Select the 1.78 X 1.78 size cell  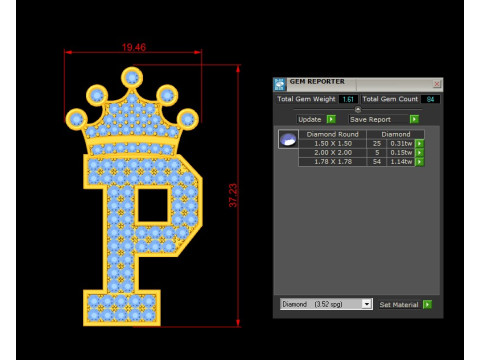pos(333,162)
